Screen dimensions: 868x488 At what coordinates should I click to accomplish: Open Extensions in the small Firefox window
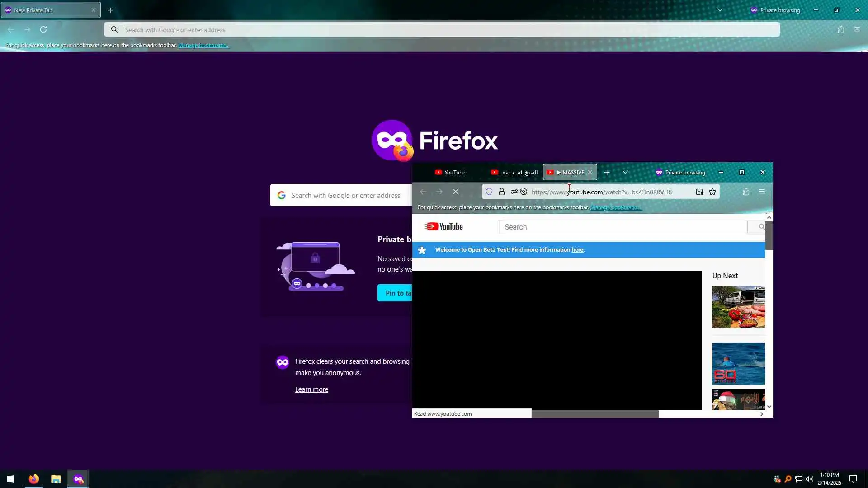pos(746,192)
